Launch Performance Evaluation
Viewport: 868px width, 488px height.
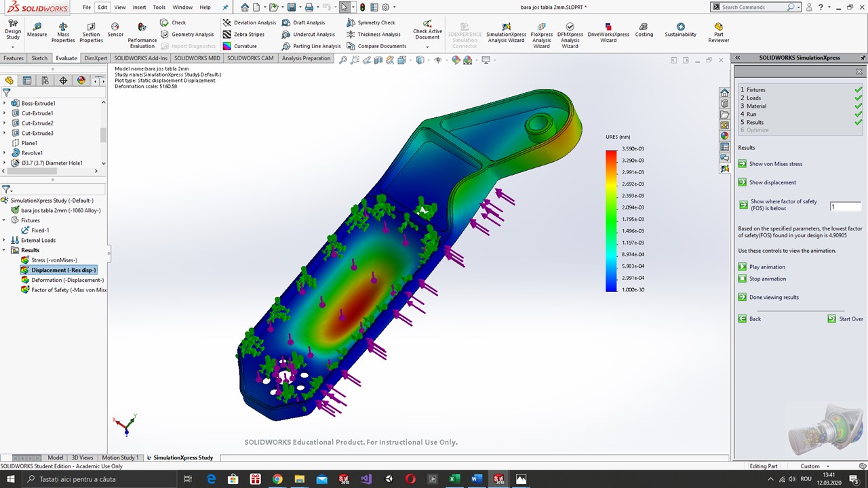[142, 35]
